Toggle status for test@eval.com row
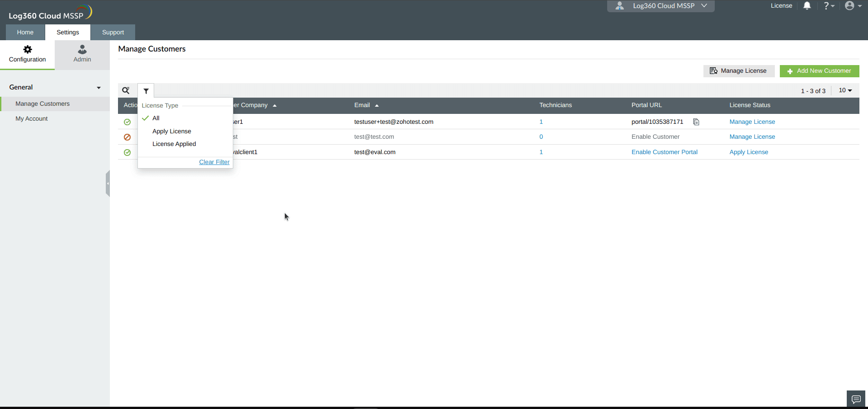868x409 pixels. (x=127, y=152)
